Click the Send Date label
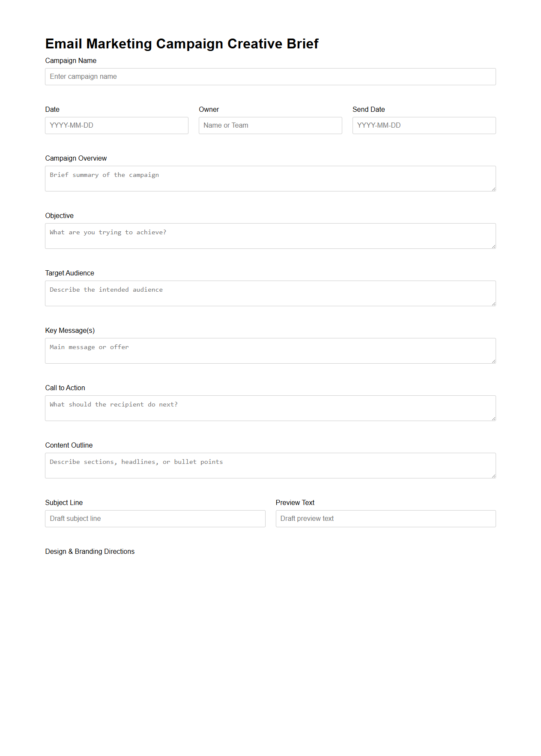The height and width of the screenshot is (756, 541). pyautogui.click(x=368, y=109)
